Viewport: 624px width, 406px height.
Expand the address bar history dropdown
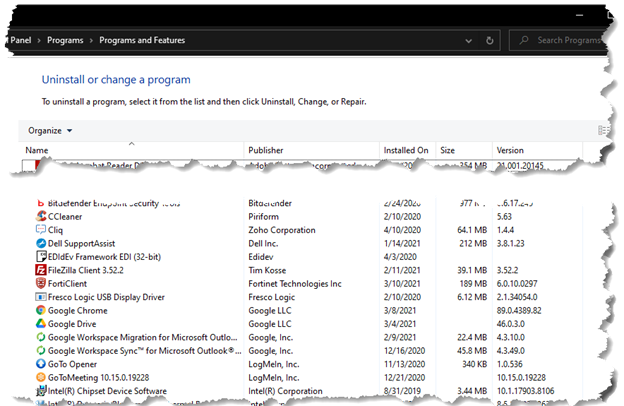coord(469,41)
